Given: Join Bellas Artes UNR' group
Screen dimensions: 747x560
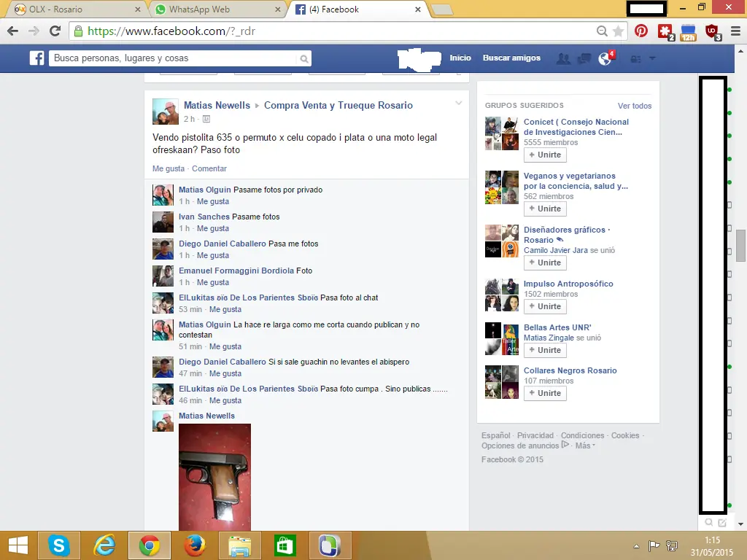Looking at the screenshot, I should pyautogui.click(x=545, y=350).
